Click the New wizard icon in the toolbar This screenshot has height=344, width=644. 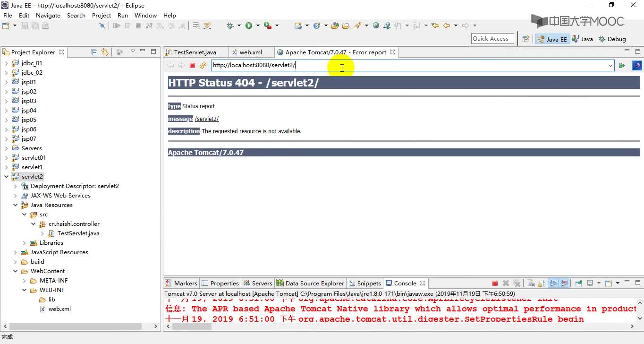tap(6, 26)
